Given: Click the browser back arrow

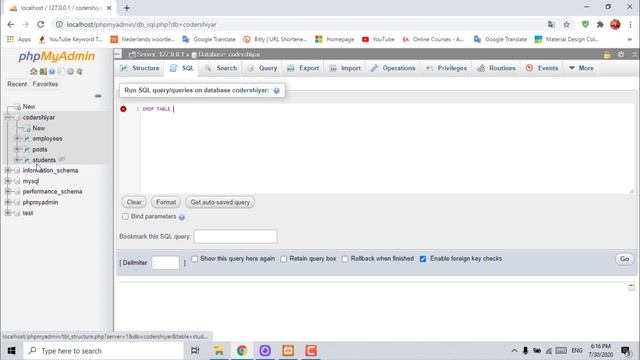Looking at the screenshot, I should (11, 24).
